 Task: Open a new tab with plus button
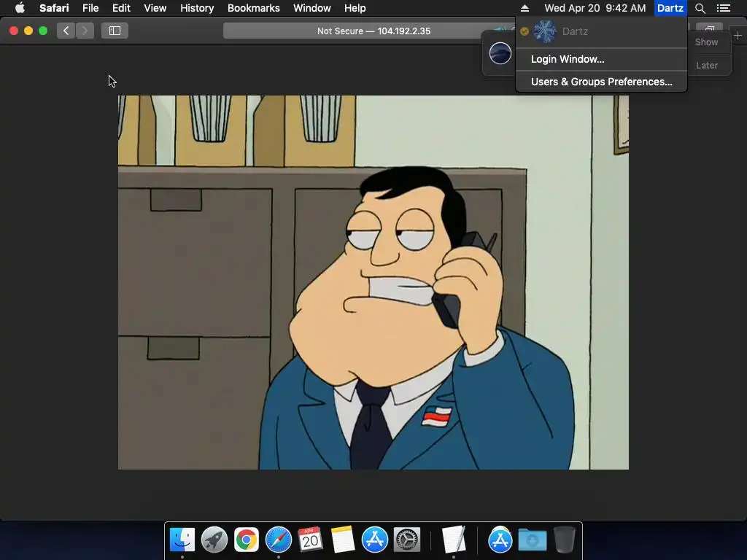(x=738, y=35)
